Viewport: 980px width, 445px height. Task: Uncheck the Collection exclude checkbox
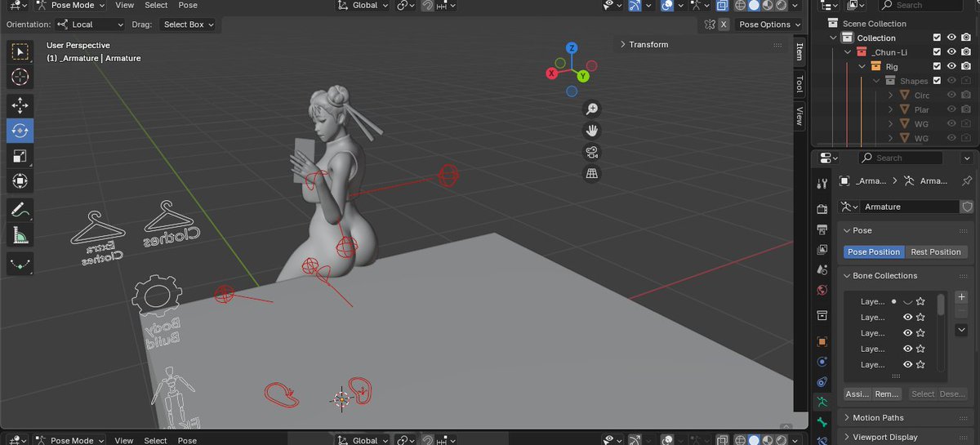point(938,38)
